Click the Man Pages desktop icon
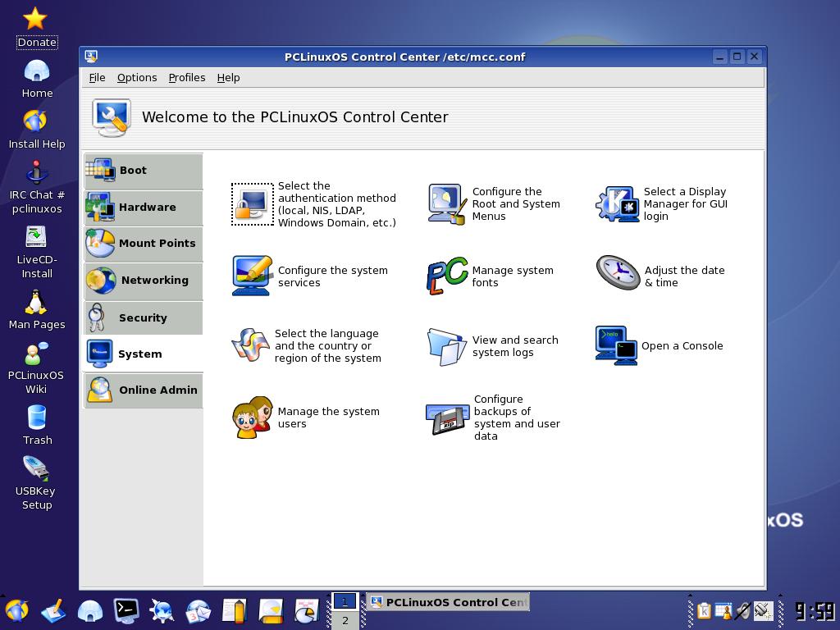This screenshot has width=840, height=630. click(36, 310)
